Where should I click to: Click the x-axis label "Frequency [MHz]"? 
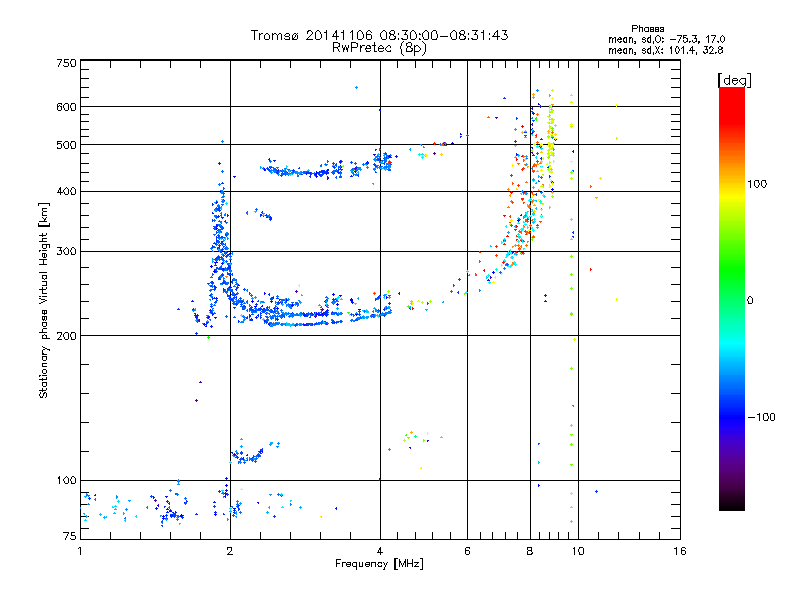coord(379,564)
